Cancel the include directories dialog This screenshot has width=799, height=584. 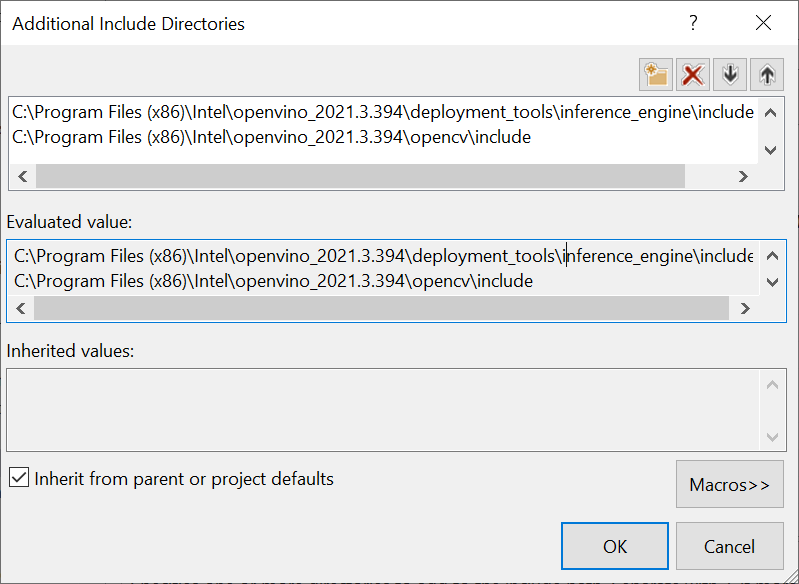tap(729, 546)
